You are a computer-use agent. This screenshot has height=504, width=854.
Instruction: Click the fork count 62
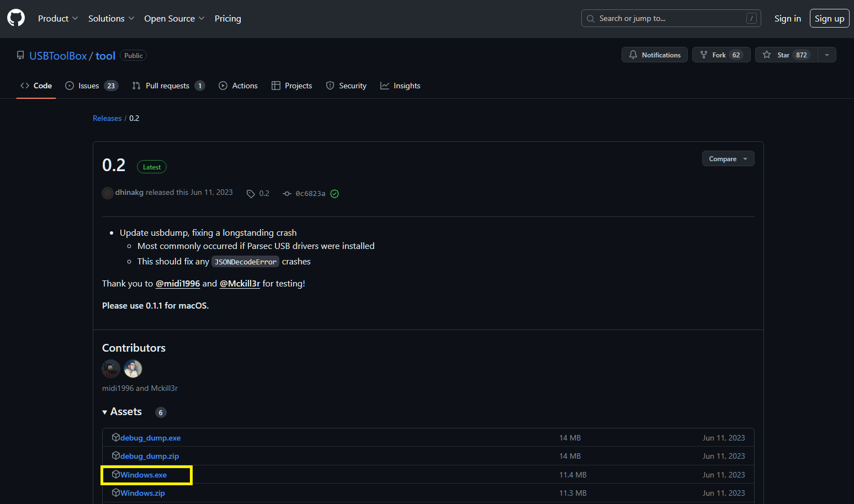pyautogui.click(x=736, y=55)
